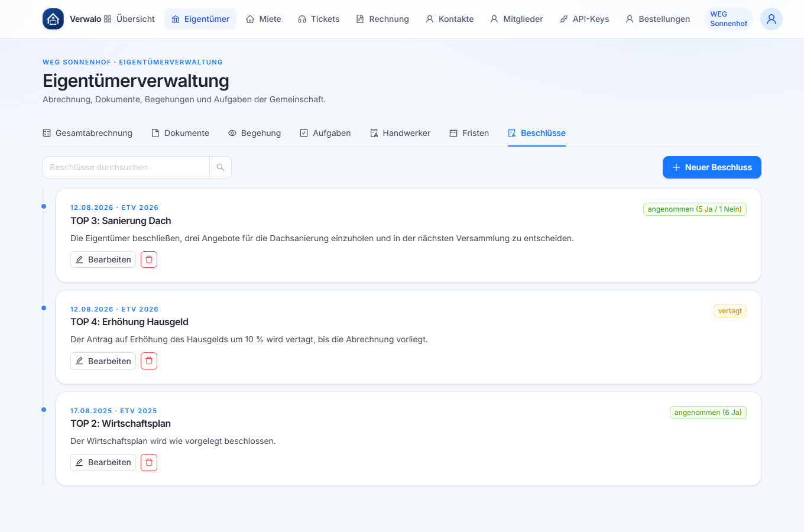Click the '17.08.2025 · ETV 2025' date label
Screen dimensions: 804x532
tap(114, 411)
